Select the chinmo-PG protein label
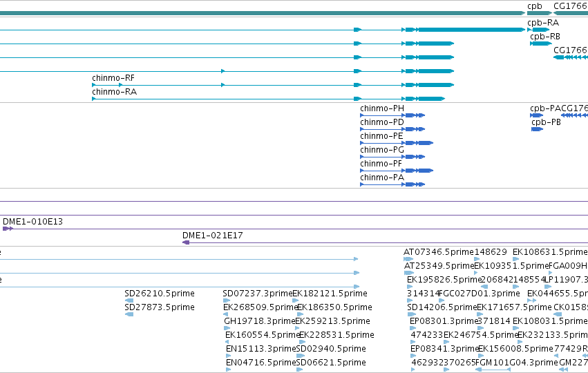This screenshot has width=588, height=373. 382,150
